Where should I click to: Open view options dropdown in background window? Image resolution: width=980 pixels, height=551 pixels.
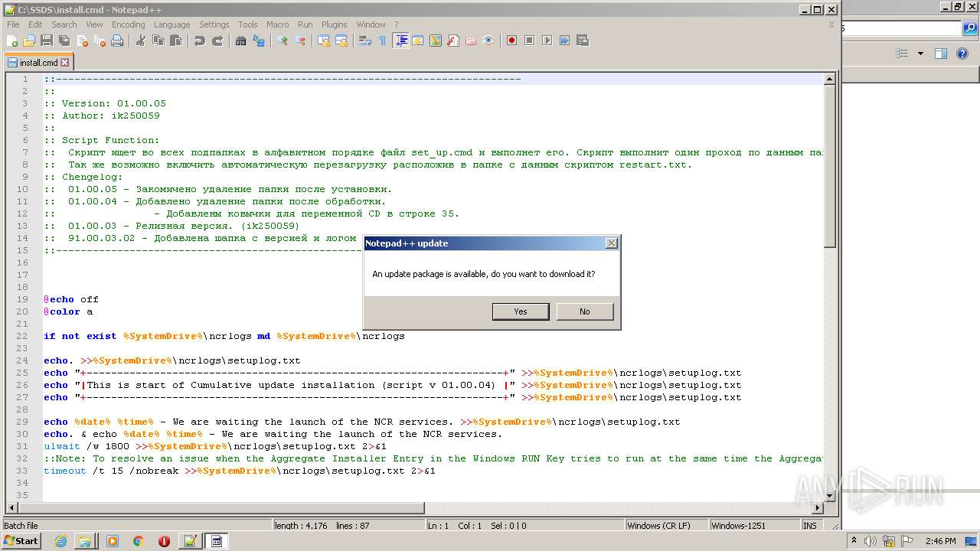click(x=920, y=54)
